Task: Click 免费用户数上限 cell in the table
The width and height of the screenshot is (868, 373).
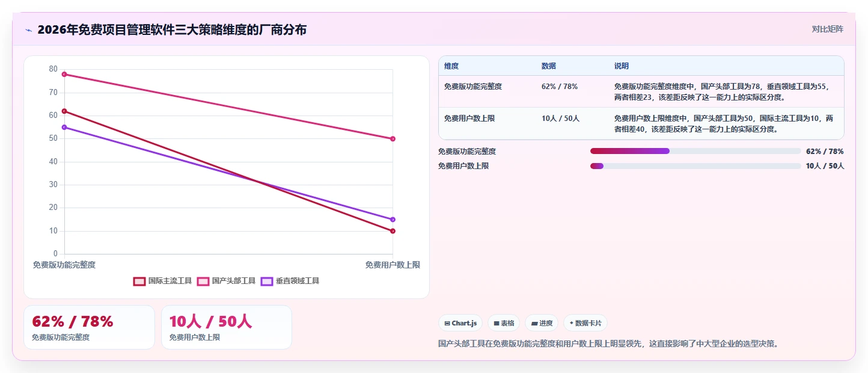Action: (469, 119)
